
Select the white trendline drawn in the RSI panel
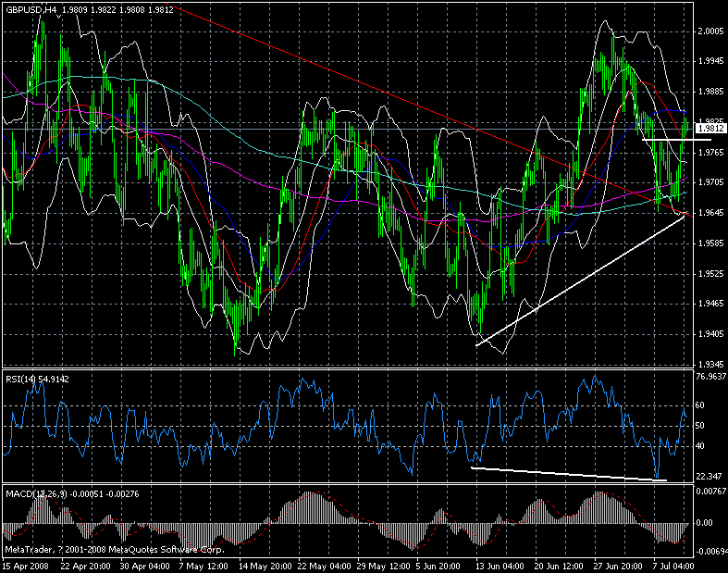tap(569, 474)
